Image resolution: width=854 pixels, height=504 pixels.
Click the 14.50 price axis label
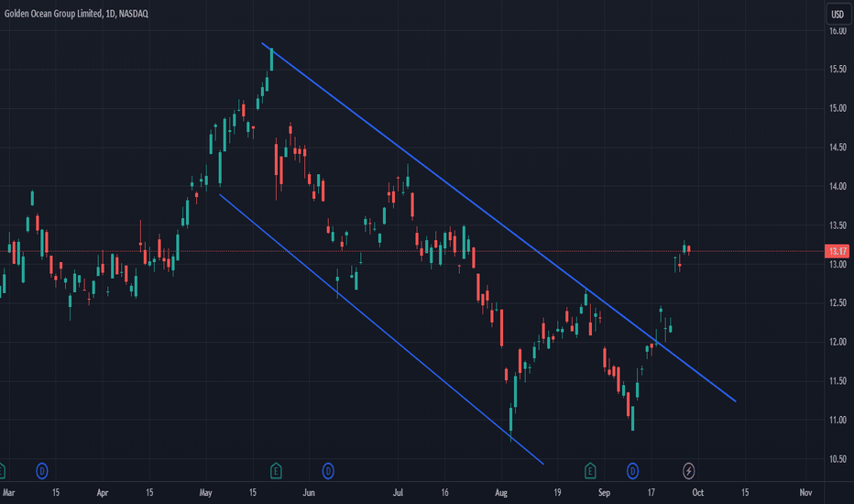(838, 148)
